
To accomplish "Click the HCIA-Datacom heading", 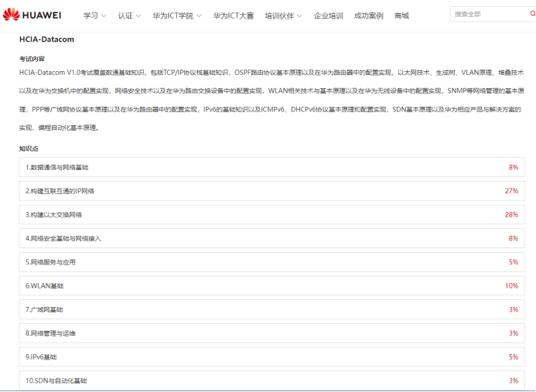I will click(x=46, y=39).
